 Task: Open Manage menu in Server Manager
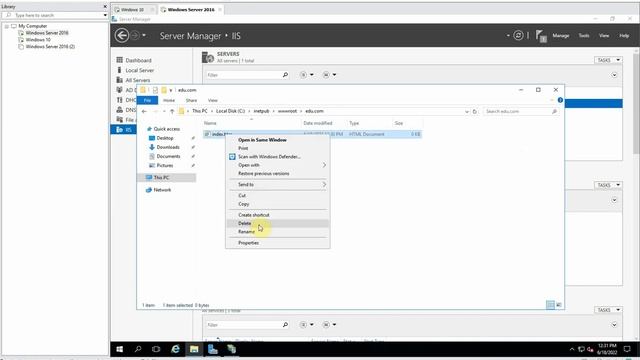click(561, 36)
